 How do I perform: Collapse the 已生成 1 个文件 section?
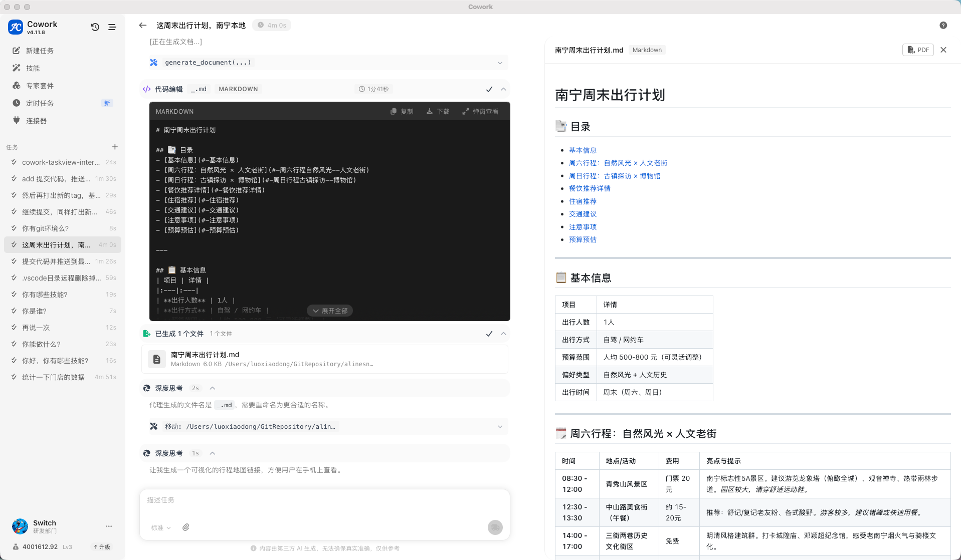click(503, 334)
